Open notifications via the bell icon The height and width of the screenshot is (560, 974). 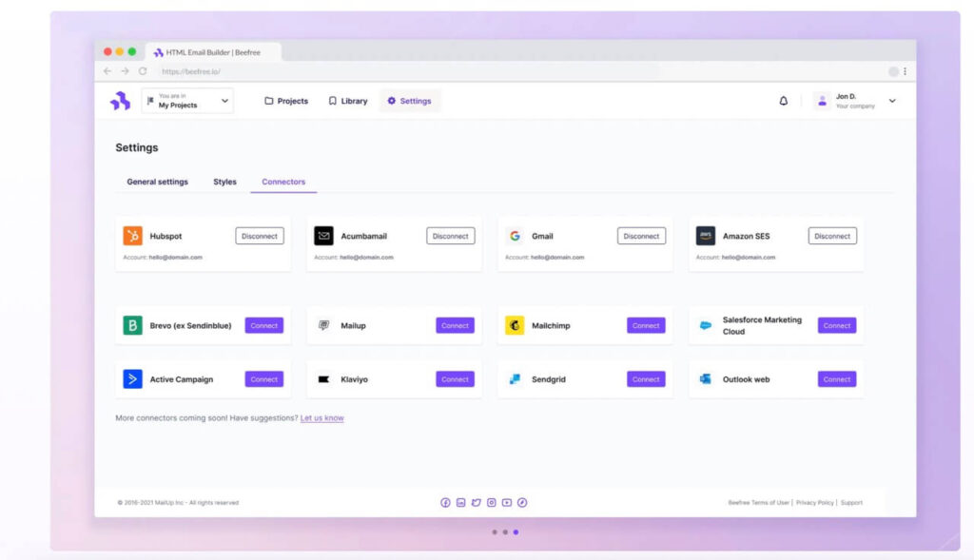(783, 100)
